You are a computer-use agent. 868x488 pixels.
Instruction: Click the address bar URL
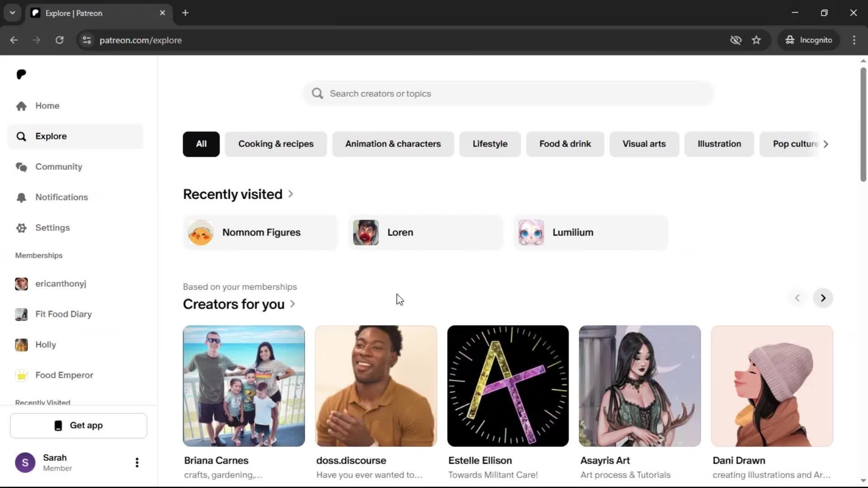click(141, 40)
